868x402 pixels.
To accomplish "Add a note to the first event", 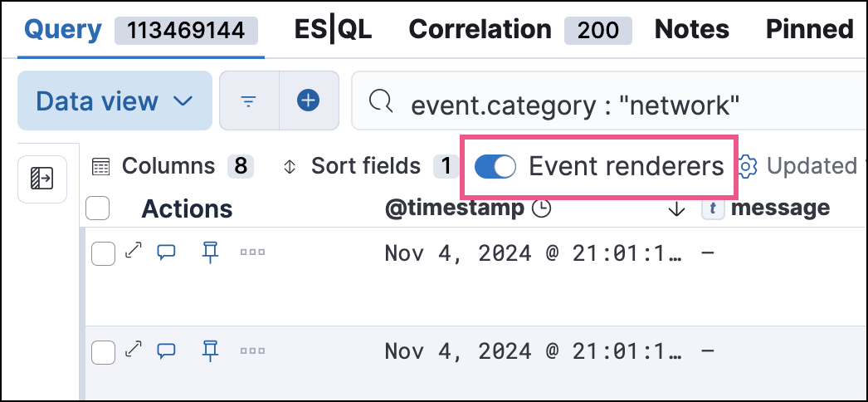I will coord(167,252).
